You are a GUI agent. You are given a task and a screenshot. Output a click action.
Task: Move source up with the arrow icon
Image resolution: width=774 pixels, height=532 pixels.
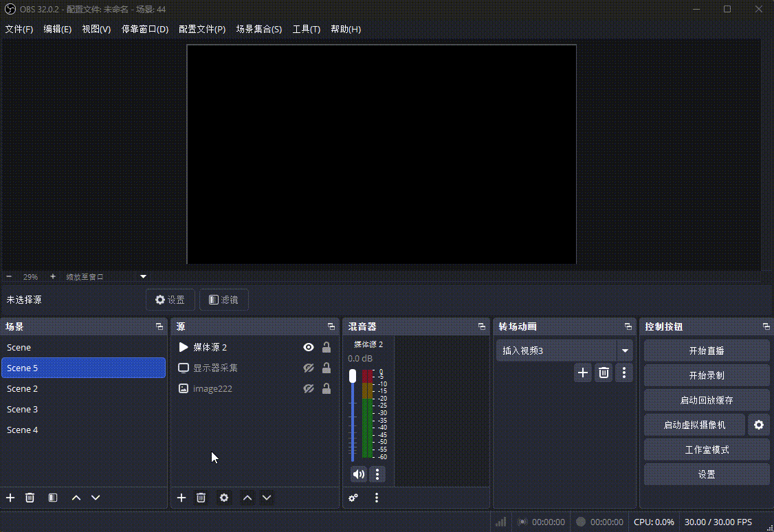[247, 498]
